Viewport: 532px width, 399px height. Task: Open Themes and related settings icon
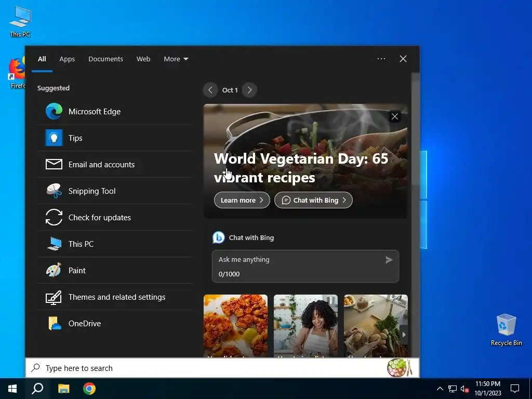coord(54,297)
